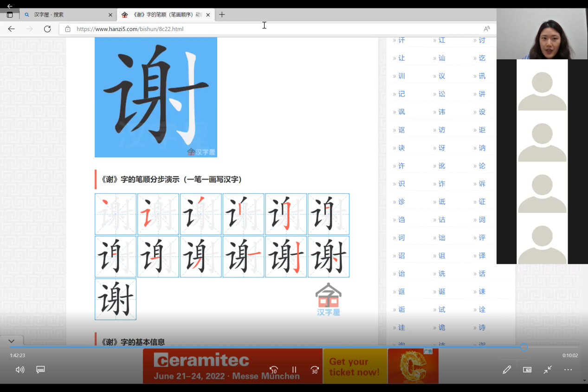Open captions icon next to volume
The height and width of the screenshot is (392, 588).
(x=40, y=370)
